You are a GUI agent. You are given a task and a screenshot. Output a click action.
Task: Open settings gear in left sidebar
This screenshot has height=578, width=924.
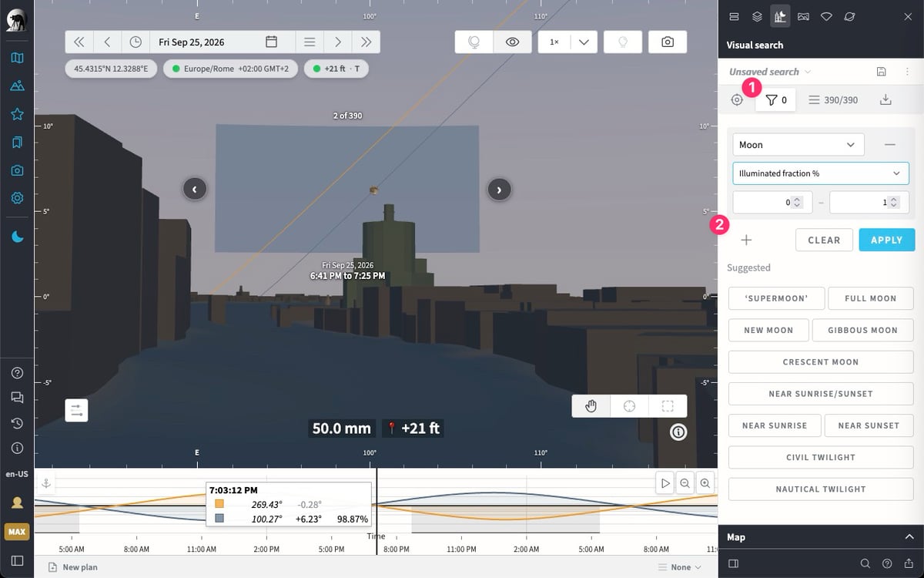pyautogui.click(x=17, y=198)
